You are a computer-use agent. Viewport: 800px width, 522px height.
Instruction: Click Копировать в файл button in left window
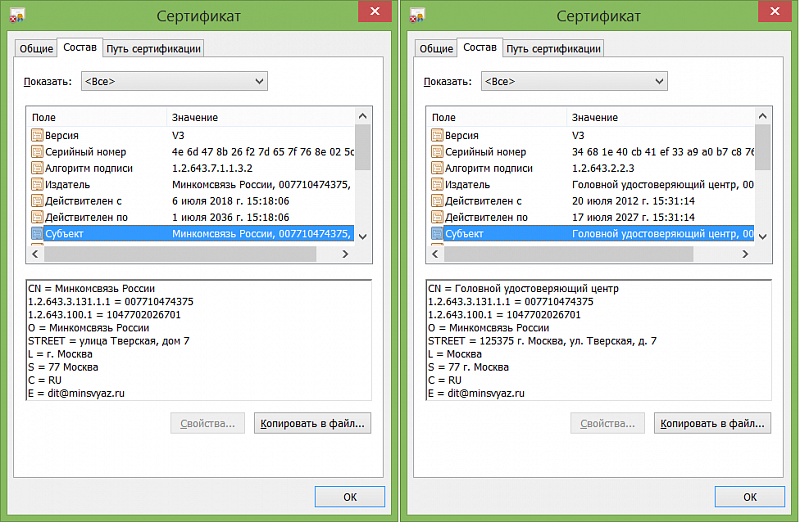pos(312,423)
